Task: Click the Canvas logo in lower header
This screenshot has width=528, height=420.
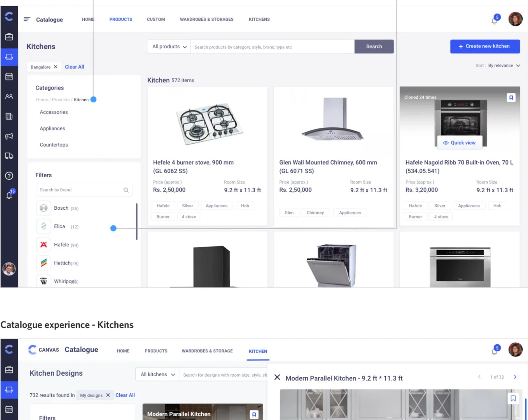Action: (x=43, y=350)
